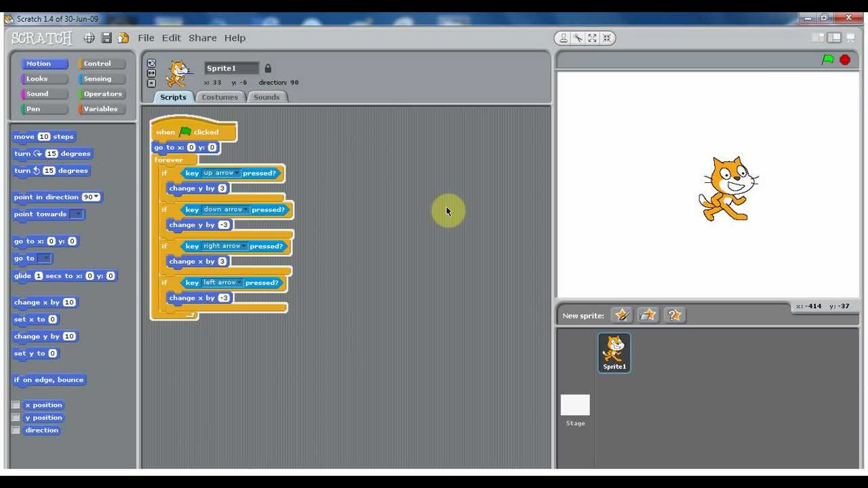Set rotation style to left-right flip only
Image resolution: width=868 pixels, height=488 pixels.
(x=151, y=73)
